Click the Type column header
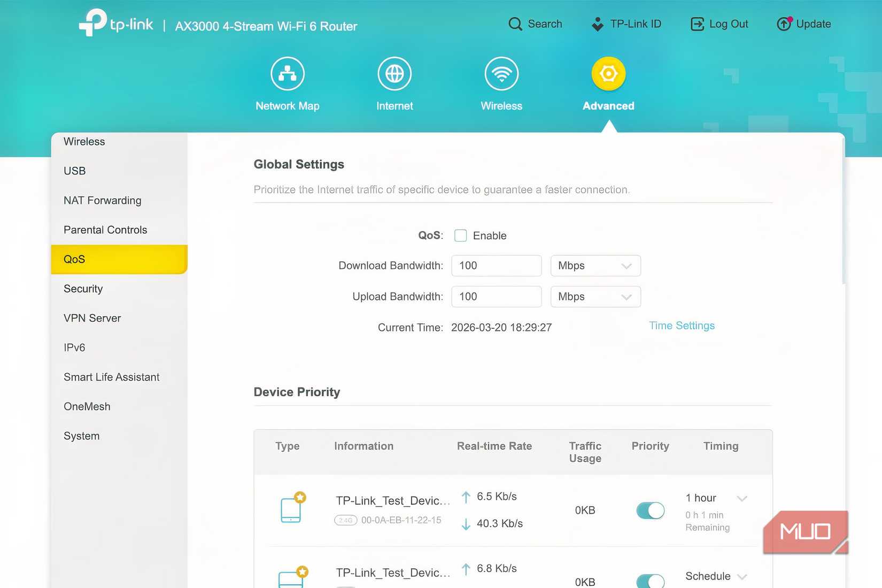This screenshot has width=882, height=588. (x=287, y=446)
